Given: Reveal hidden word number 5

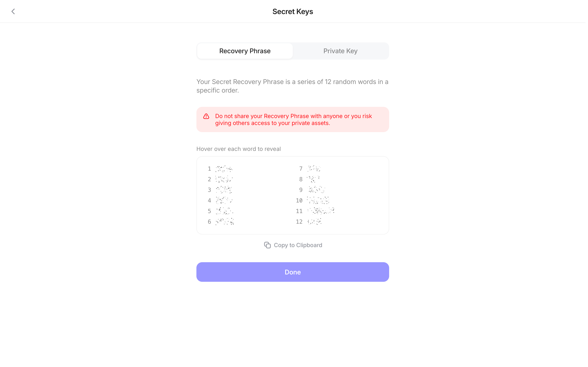Looking at the screenshot, I should tap(225, 212).
